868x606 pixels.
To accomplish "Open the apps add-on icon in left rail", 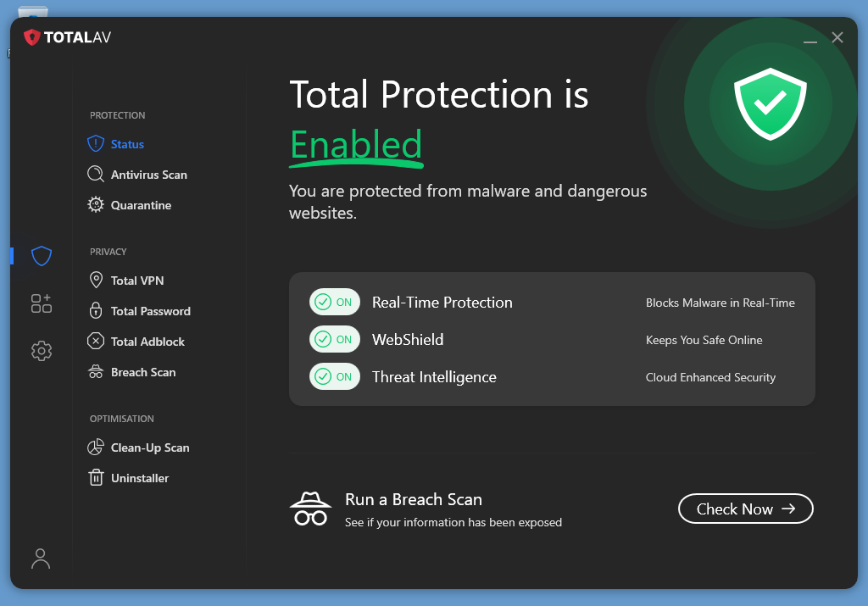I will coord(42,303).
